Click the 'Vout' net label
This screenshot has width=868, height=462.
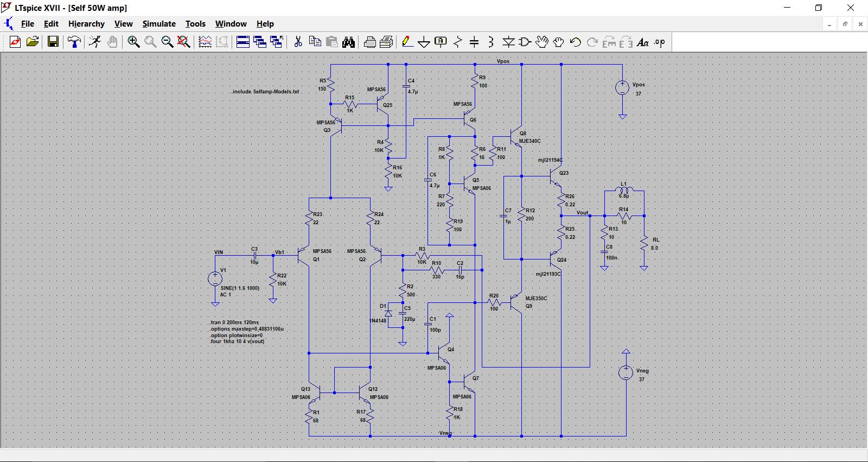(x=582, y=213)
